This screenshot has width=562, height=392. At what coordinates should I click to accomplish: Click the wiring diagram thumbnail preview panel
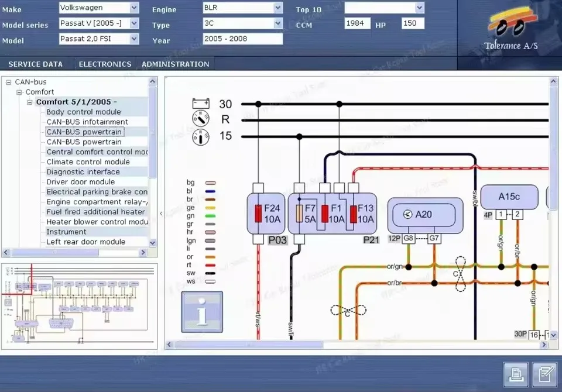[x=79, y=304]
